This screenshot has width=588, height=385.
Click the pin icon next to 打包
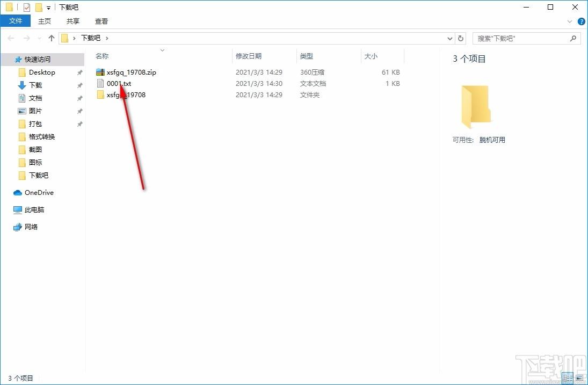tap(79, 124)
